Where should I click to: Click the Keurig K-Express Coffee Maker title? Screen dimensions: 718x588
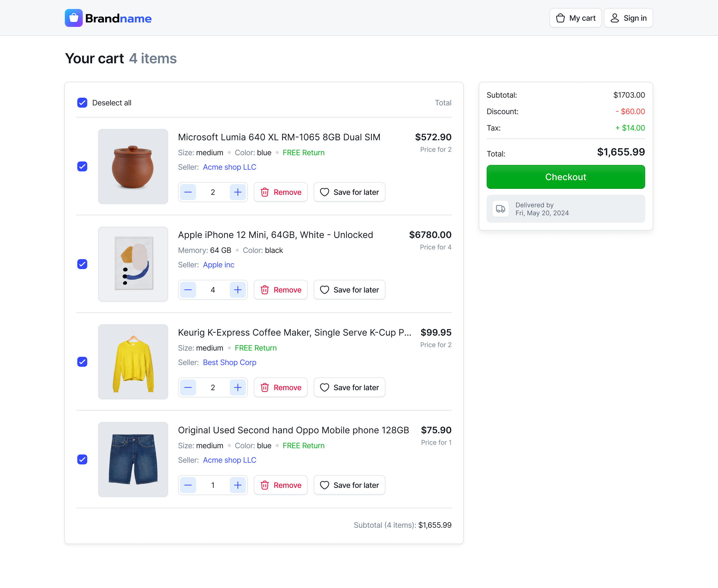[x=295, y=332]
